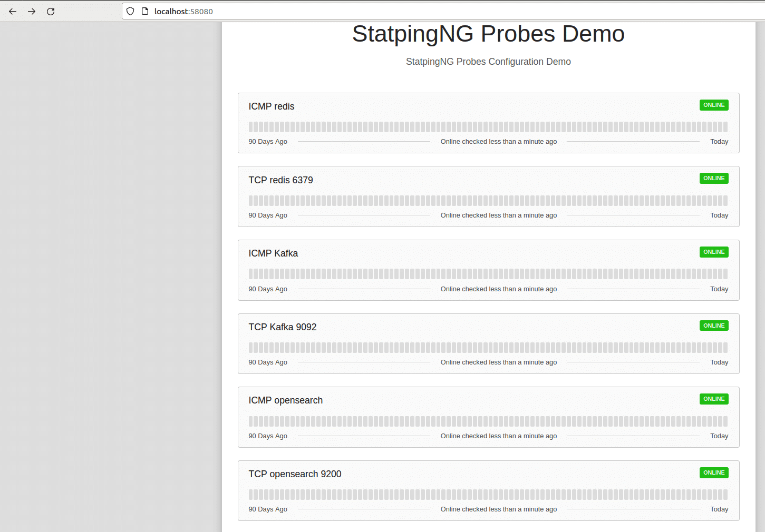Screen dimensions: 765x532
Task: Open the ICMP redis service
Action: [x=272, y=106]
